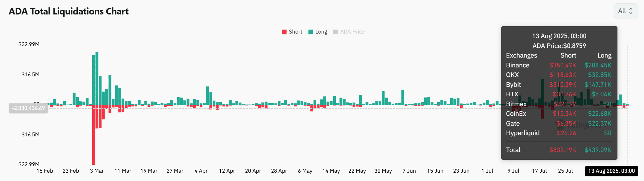Click the Total row in the tooltip
Viewport: 644px width, 181px height.
(x=559, y=150)
